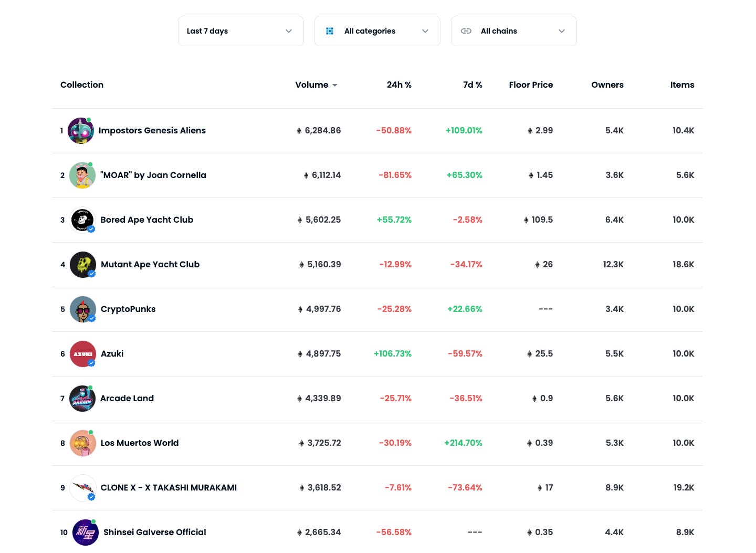The height and width of the screenshot is (553, 756).
Task: Click the ETH icon beside volume 4,897.75
Action: (300, 354)
